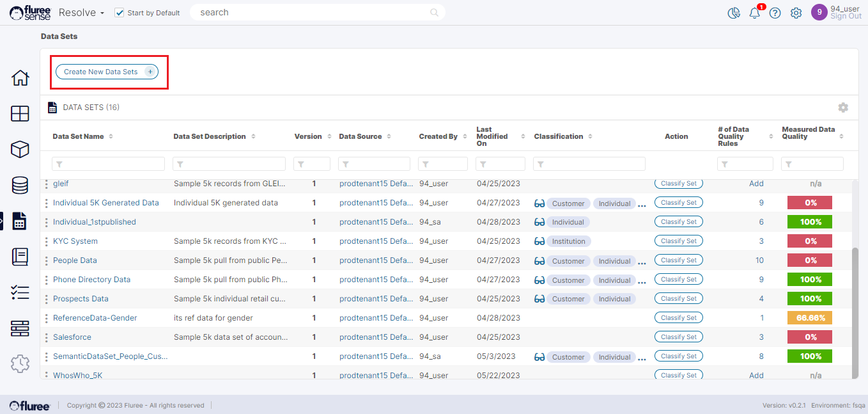Open the cube icon in sidebar
The height and width of the screenshot is (414, 868).
coord(20,149)
